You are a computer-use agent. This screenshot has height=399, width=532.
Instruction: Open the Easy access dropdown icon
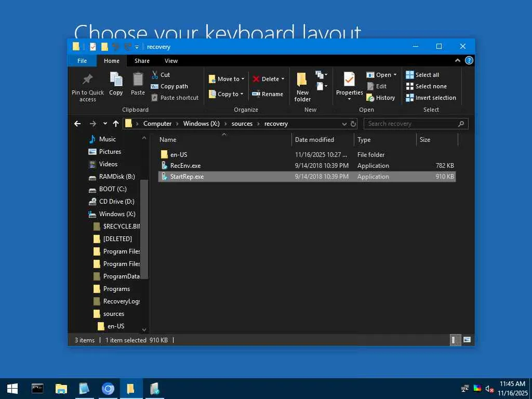[x=322, y=86]
